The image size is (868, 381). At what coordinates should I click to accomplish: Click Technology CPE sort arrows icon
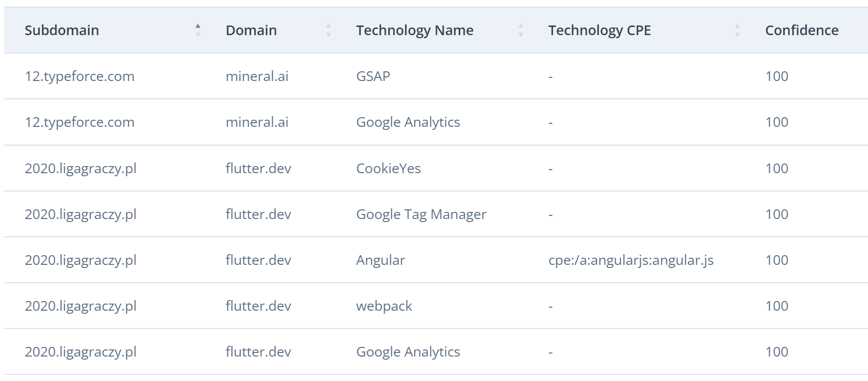coord(737,31)
